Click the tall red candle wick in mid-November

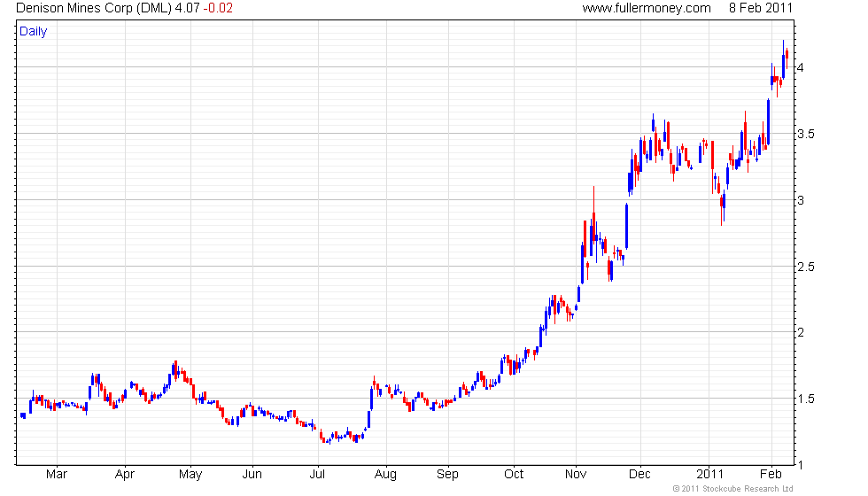594,213
